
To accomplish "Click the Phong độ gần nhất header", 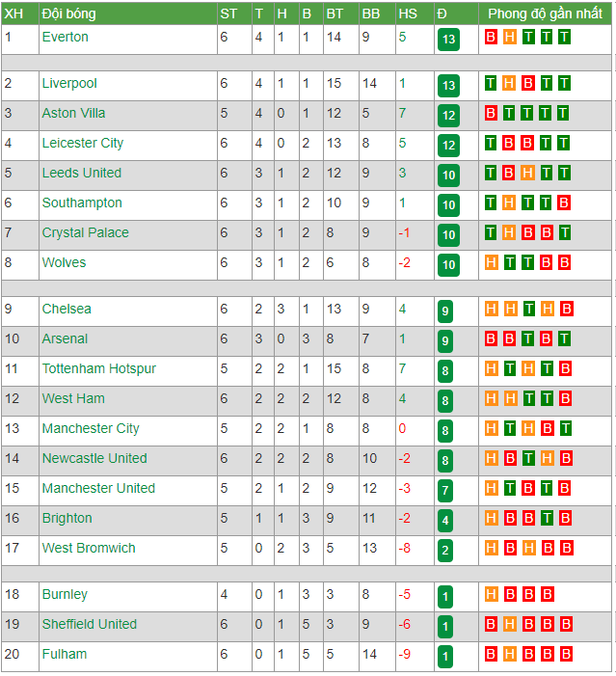I will point(545,14).
